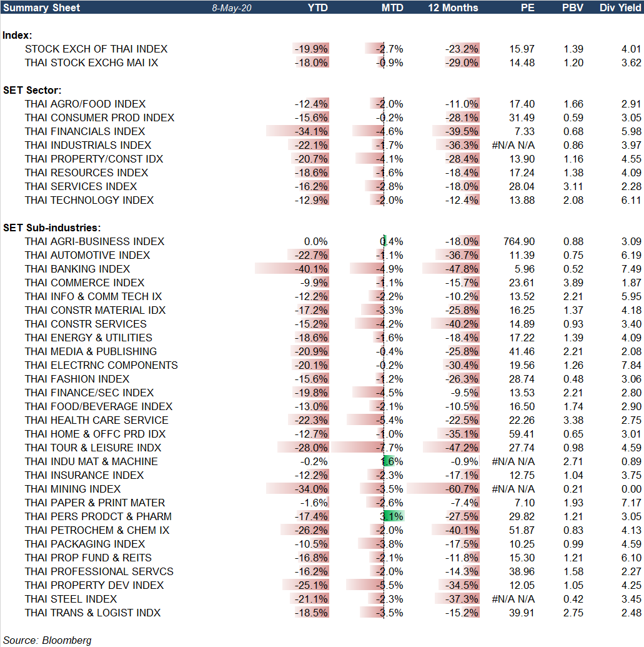Click Mining 12 Months value '-60.7%'

[462, 489]
